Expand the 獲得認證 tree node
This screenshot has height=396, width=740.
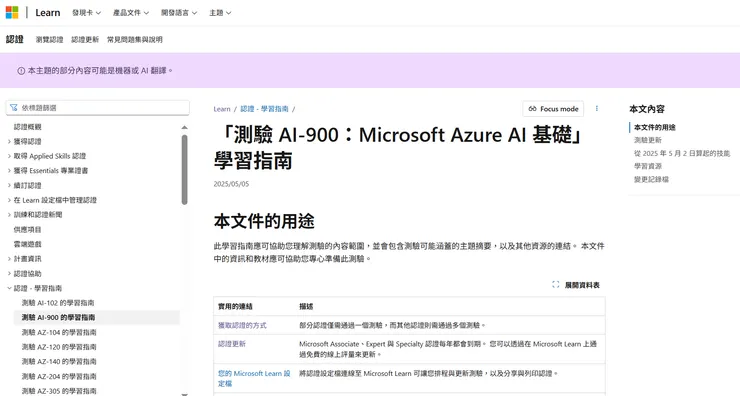pos(9,141)
